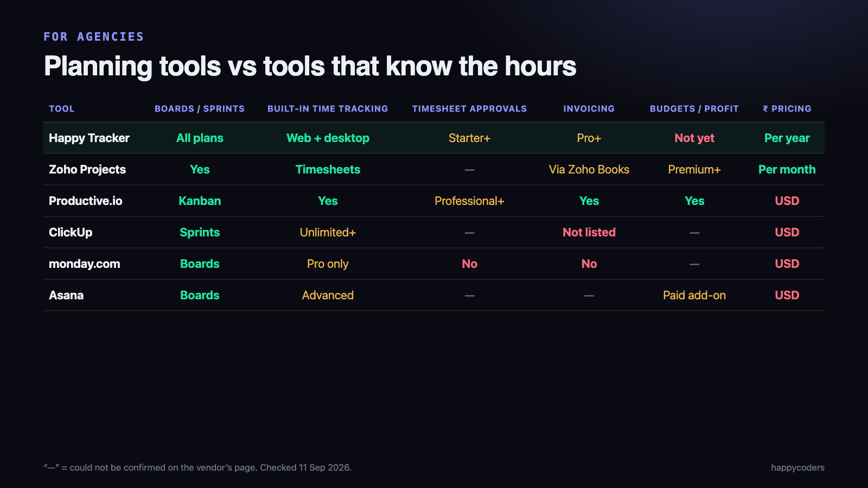
Task: Click monday.com's 'No' timesheet approvals cell
Action: 469,264
